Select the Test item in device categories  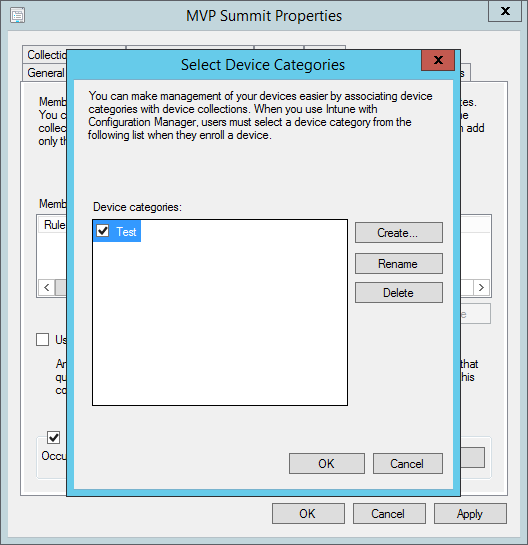(x=126, y=231)
